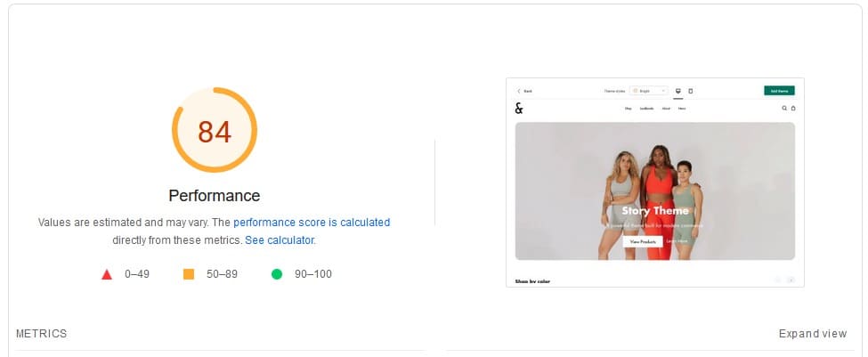Click the View Products button

[x=642, y=241]
